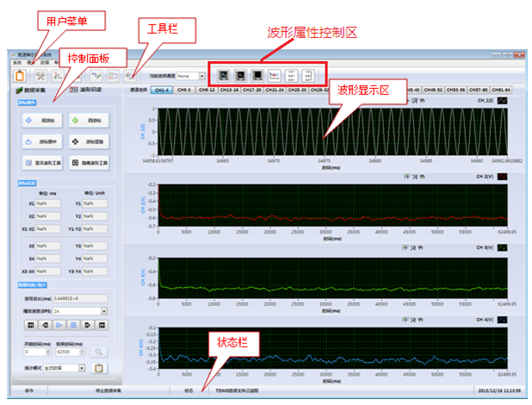Click the signal total length field
Viewport: 532px width, 405px height.
pos(80,298)
